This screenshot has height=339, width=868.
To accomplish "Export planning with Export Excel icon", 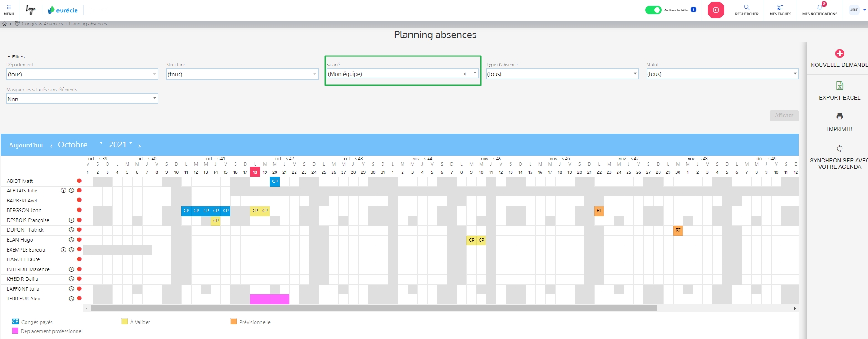I will 839,86.
